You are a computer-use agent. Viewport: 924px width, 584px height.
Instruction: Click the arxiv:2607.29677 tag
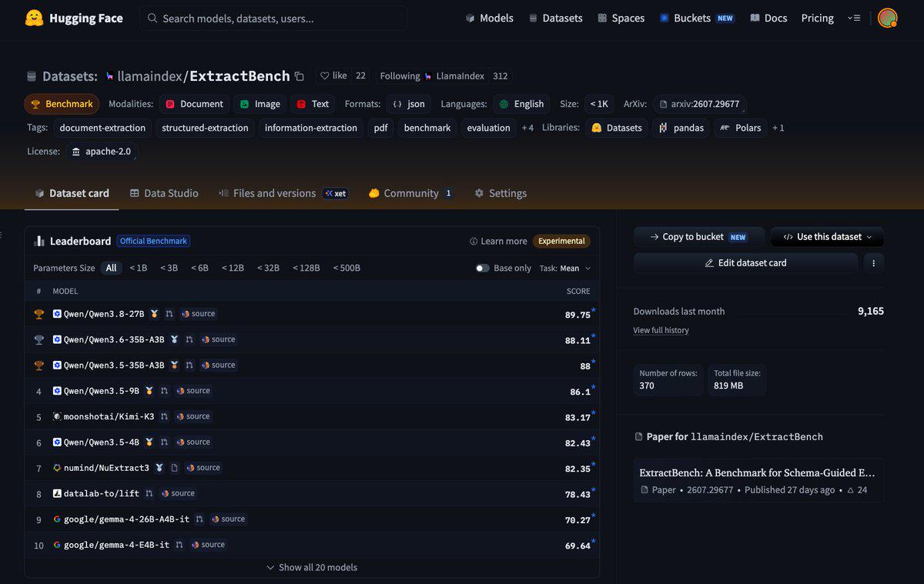click(x=699, y=104)
